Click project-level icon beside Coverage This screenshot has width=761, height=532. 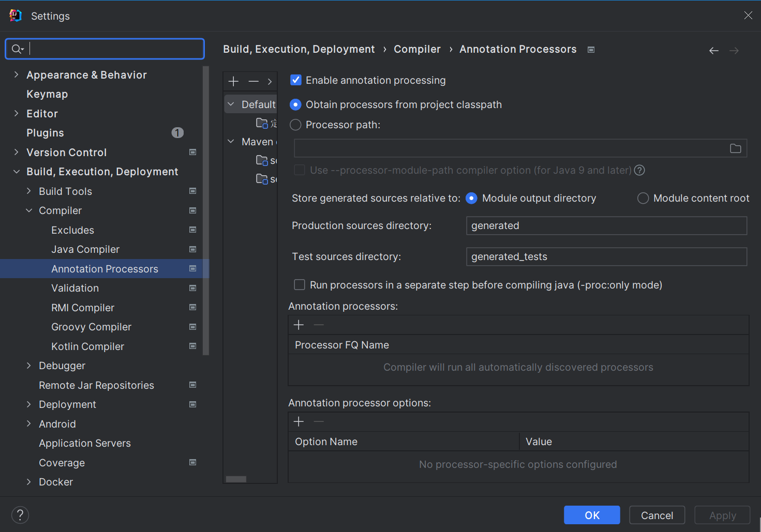pyautogui.click(x=193, y=462)
